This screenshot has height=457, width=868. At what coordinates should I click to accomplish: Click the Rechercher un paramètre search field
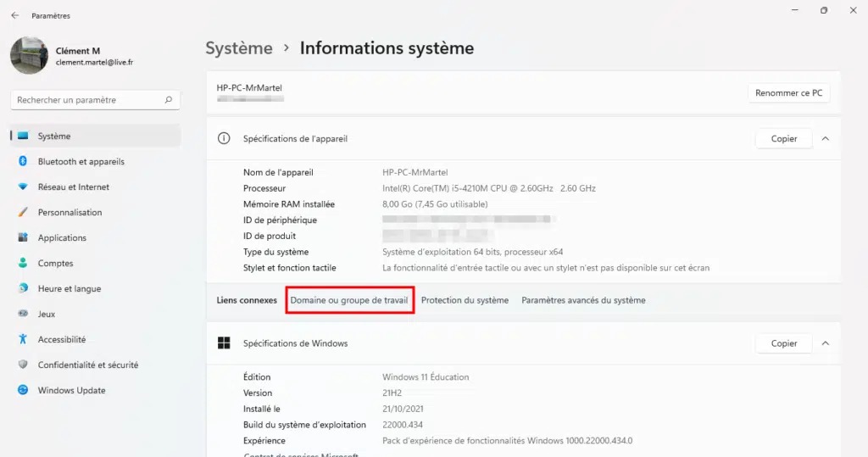coord(95,100)
